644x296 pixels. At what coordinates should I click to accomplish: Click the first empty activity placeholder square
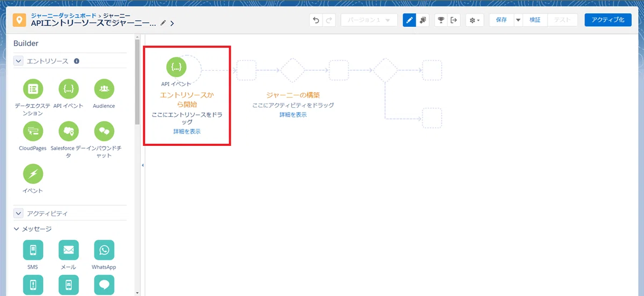click(246, 70)
